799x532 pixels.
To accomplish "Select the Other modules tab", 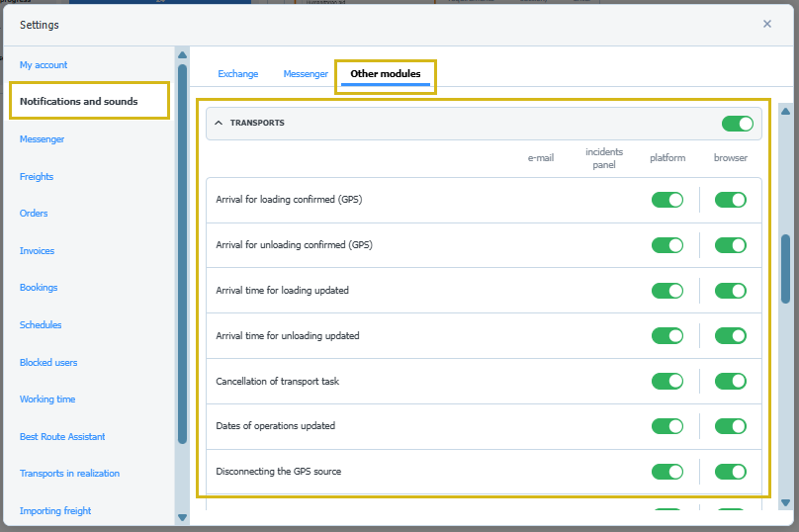I will [x=385, y=74].
